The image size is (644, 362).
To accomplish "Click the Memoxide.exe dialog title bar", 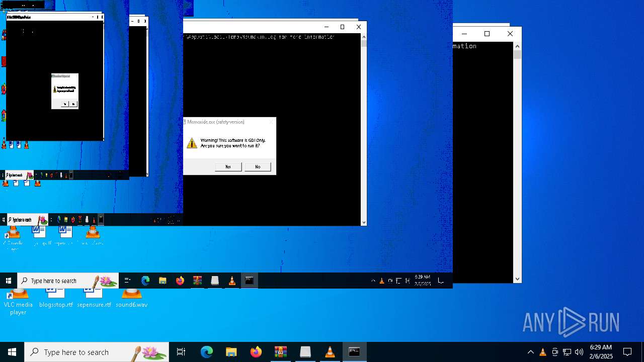I will [229, 122].
